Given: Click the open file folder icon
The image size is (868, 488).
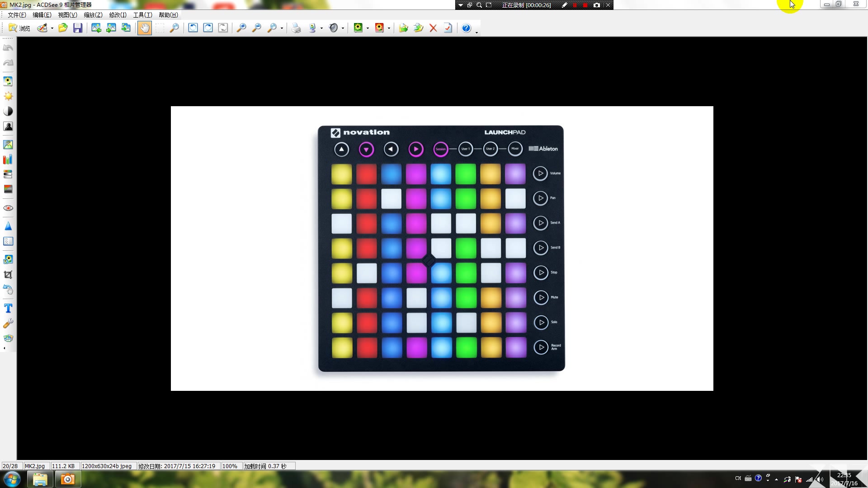Looking at the screenshot, I should coord(63,28).
